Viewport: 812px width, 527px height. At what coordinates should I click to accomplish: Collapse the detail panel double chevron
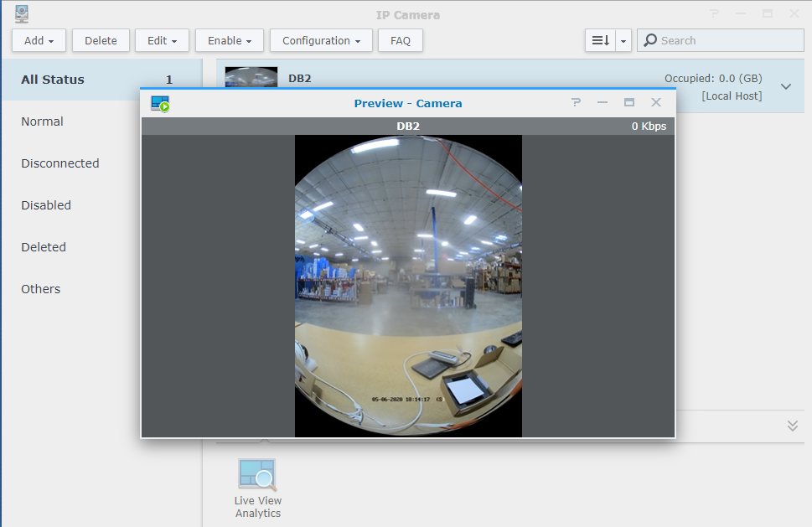click(793, 426)
